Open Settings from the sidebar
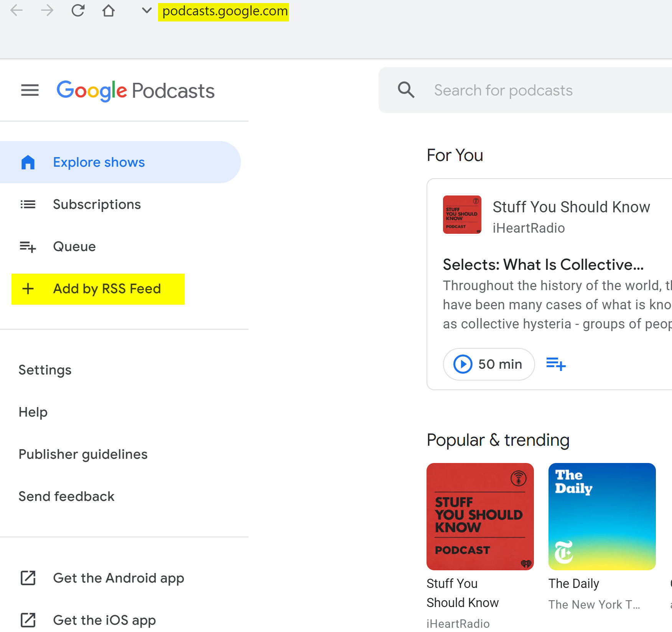Screen dimensions: 672x632 tap(45, 370)
